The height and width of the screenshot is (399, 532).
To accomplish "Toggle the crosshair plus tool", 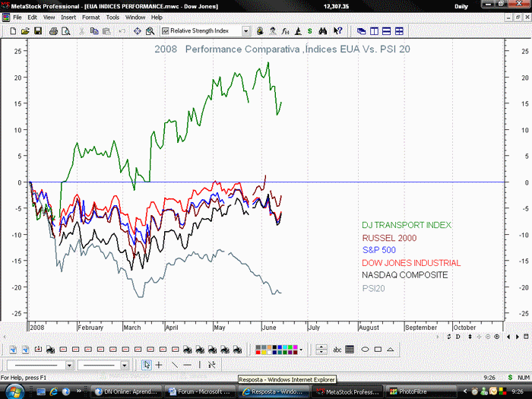I will coord(159,365).
